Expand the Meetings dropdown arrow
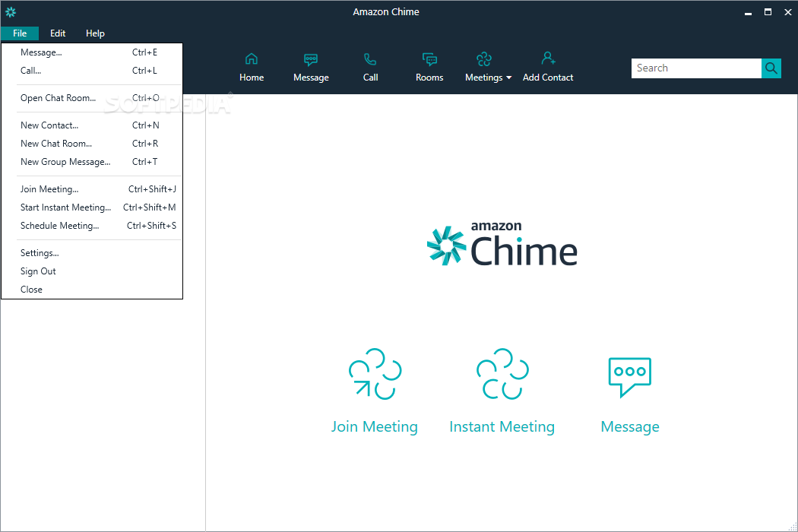 pos(509,78)
